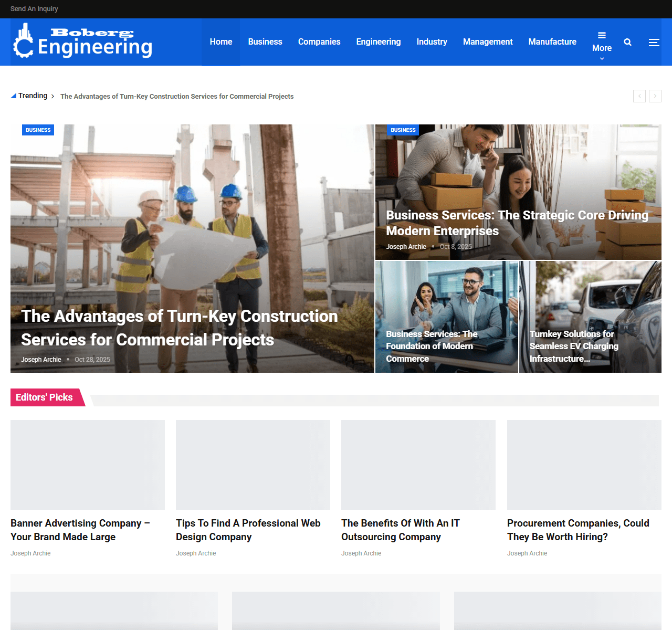Open the Engineering menu item
The image size is (672, 630).
coord(378,42)
